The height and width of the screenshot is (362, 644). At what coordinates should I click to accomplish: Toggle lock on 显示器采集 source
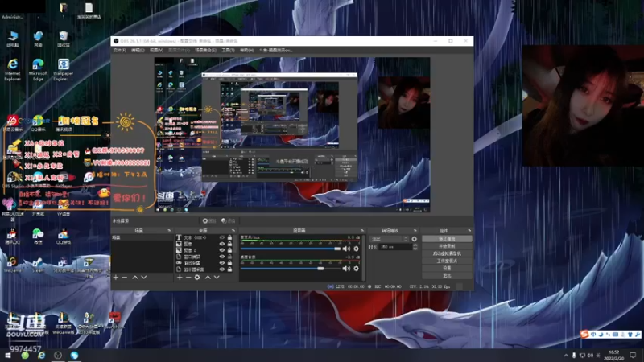[x=229, y=269]
